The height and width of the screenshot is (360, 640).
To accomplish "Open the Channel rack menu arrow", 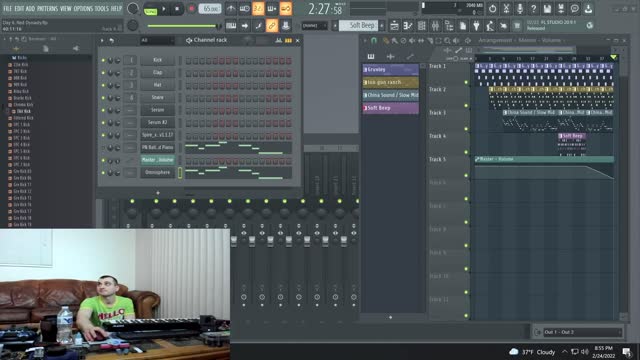I will coord(102,40).
